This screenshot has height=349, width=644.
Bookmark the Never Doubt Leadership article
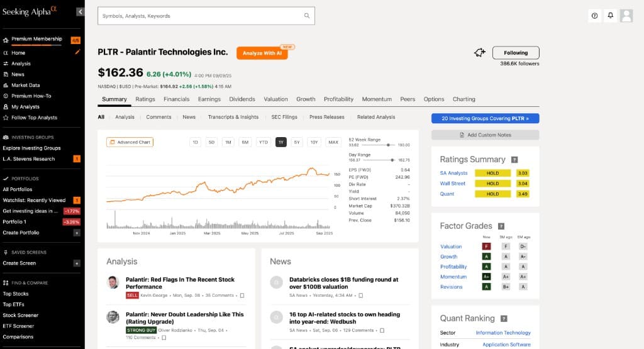tap(164, 338)
